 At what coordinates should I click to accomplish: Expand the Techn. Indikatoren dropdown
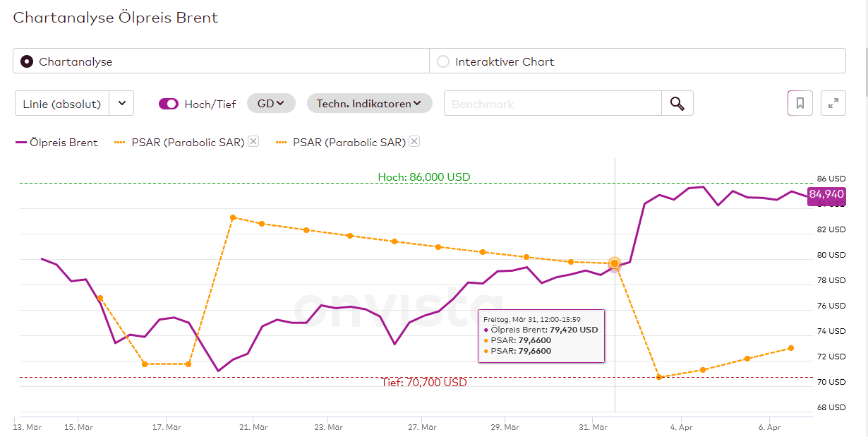369,104
